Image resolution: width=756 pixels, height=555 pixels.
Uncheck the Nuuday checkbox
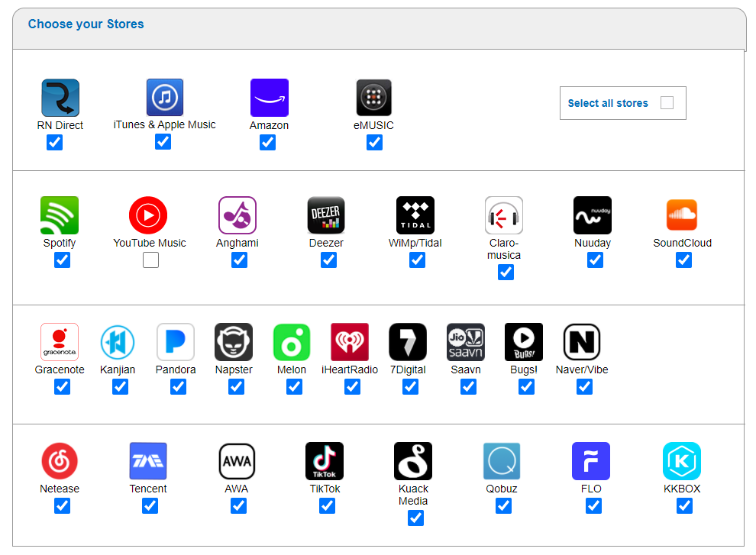(x=595, y=260)
